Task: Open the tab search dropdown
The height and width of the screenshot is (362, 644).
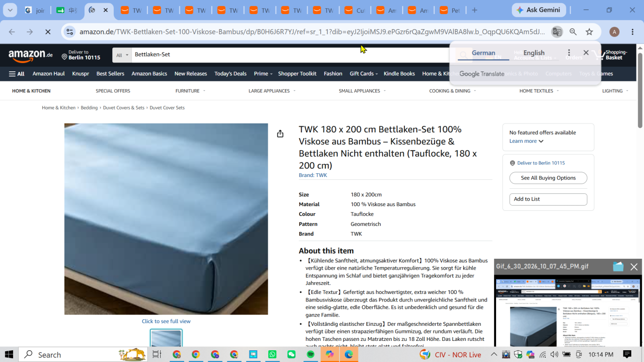Action: pos(10,10)
